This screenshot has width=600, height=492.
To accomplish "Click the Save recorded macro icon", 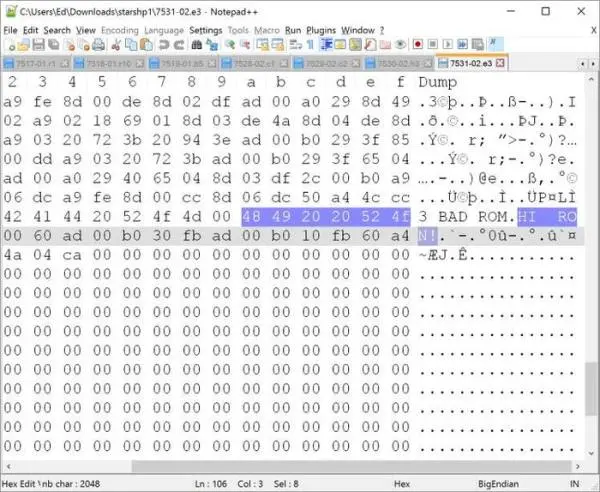I will (x=478, y=45).
